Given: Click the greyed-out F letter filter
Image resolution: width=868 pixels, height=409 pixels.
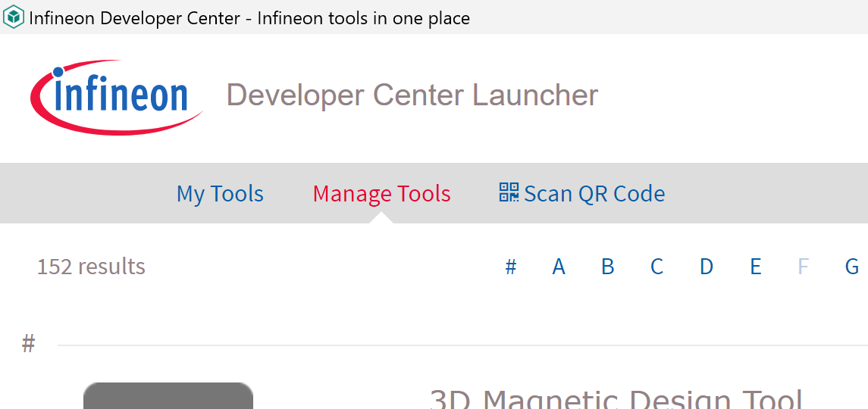Looking at the screenshot, I should (x=804, y=267).
